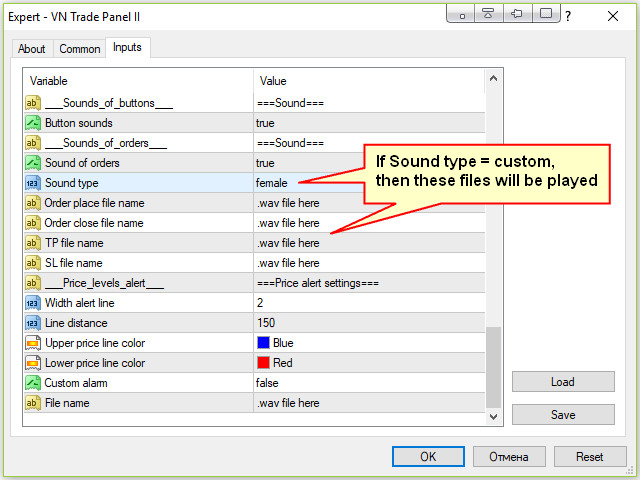Click the Sound of orders row icon
Image resolution: width=640 pixels, height=480 pixels.
(33, 163)
